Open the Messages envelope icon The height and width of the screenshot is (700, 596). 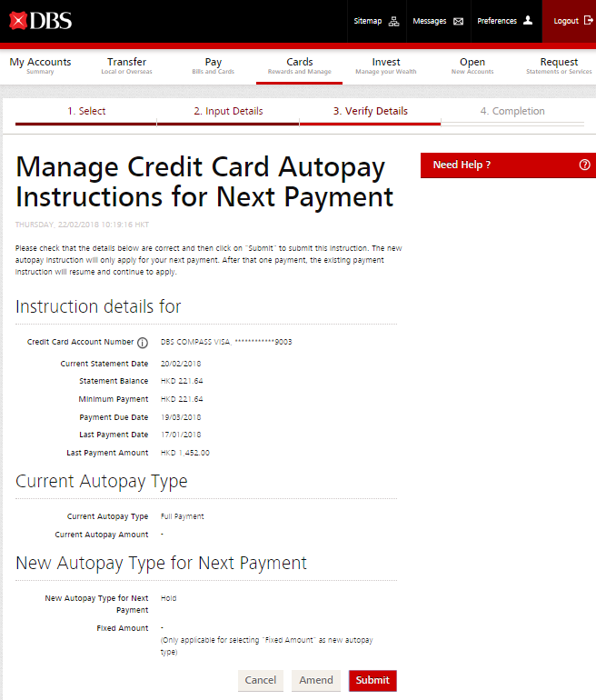coord(458,21)
